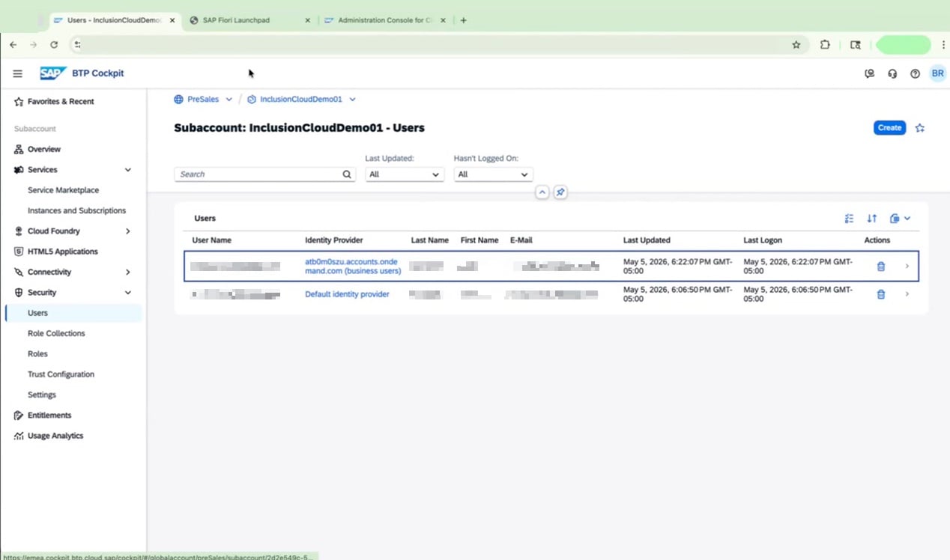Pin the filter header bar
The image size is (950, 560).
point(560,192)
